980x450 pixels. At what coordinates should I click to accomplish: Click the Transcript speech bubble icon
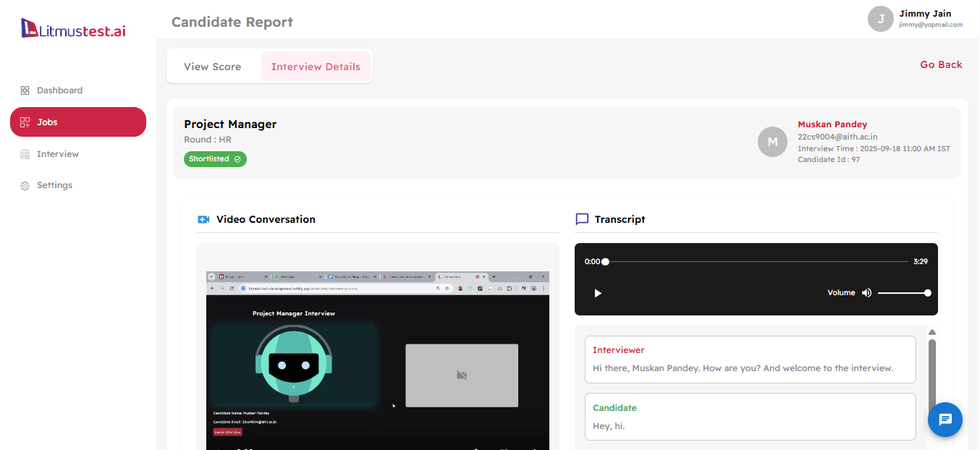click(x=582, y=218)
